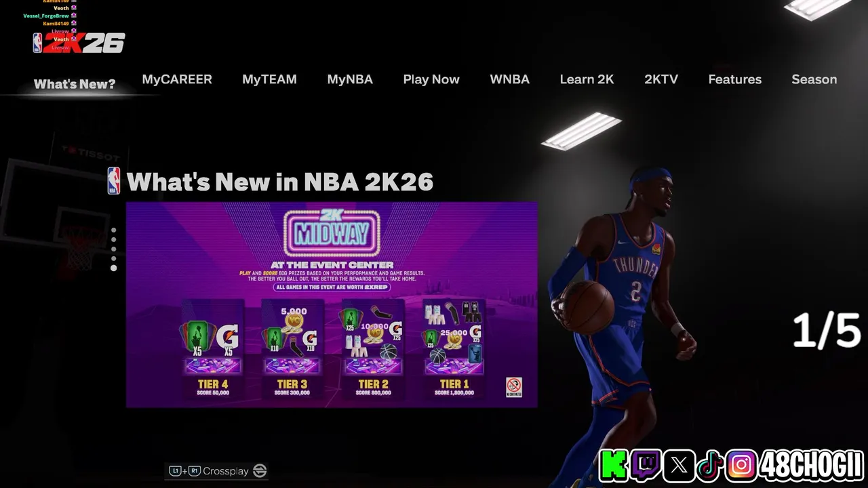The image size is (868, 488).
Task: Open the Features tab
Action: (735, 79)
